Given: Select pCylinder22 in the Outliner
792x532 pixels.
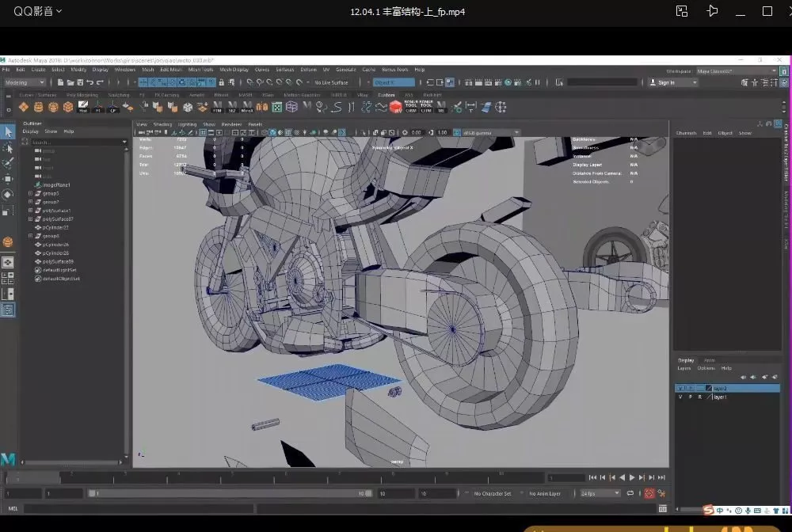Looking at the screenshot, I should (55, 227).
